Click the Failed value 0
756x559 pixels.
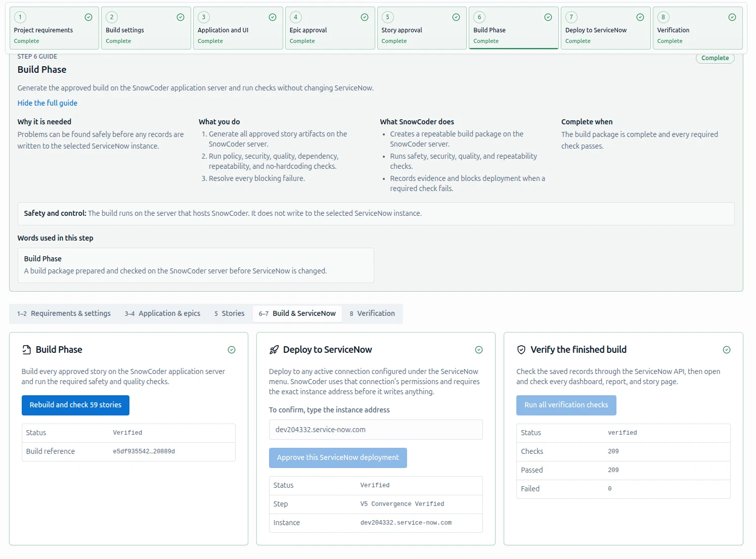pyautogui.click(x=610, y=489)
